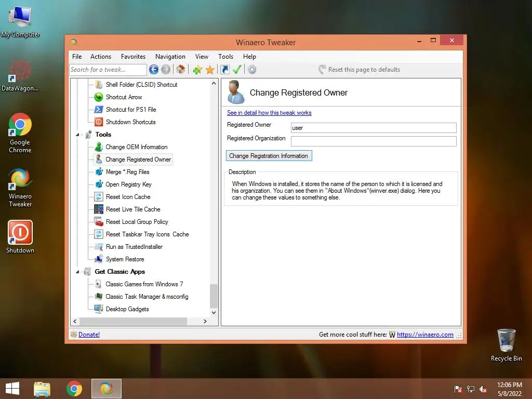This screenshot has width=532, height=399.
Task: Click the Reset Local Group Policy icon
Action: (x=99, y=221)
